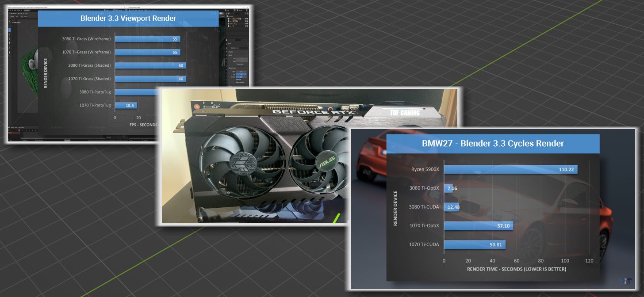Click the "1070 Ti-CUDA" label
Image resolution: width=644 pixels, height=297 pixels.
(x=424, y=244)
